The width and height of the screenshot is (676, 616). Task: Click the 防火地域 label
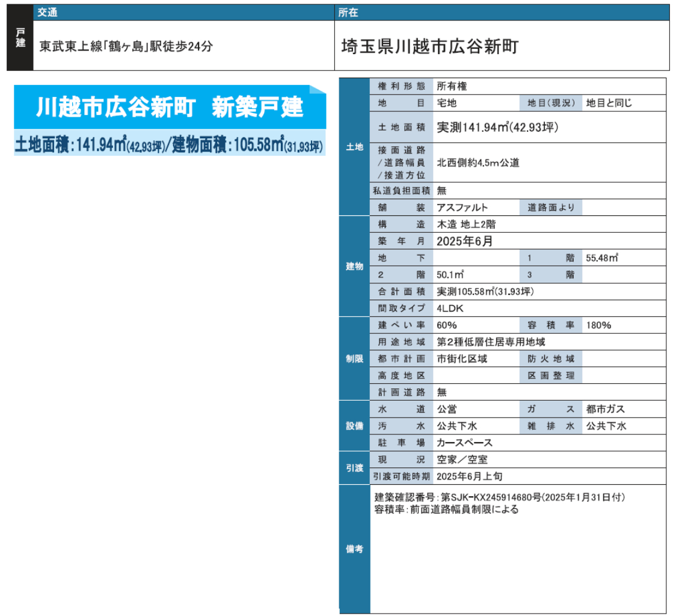(x=551, y=359)
